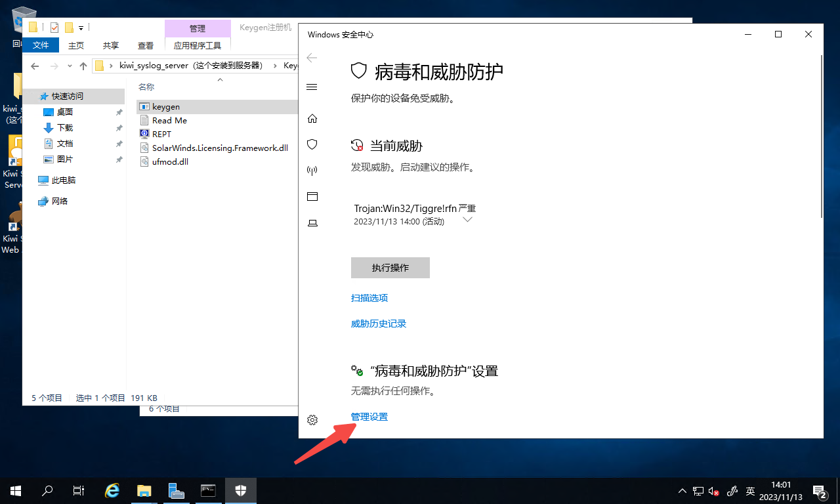Select the 管理 contextual tab
Image resolution: width=840 pixels, height=504 pixels.
pos(198,28)
